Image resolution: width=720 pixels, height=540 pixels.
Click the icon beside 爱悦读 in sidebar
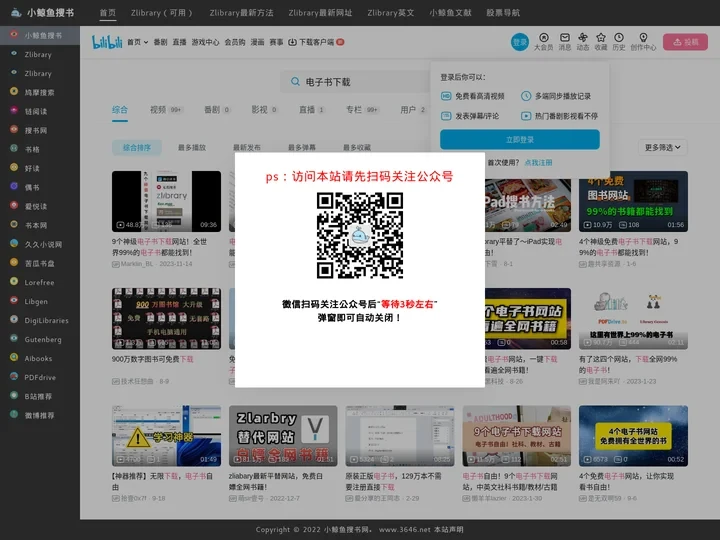click(x=14, y=205)
